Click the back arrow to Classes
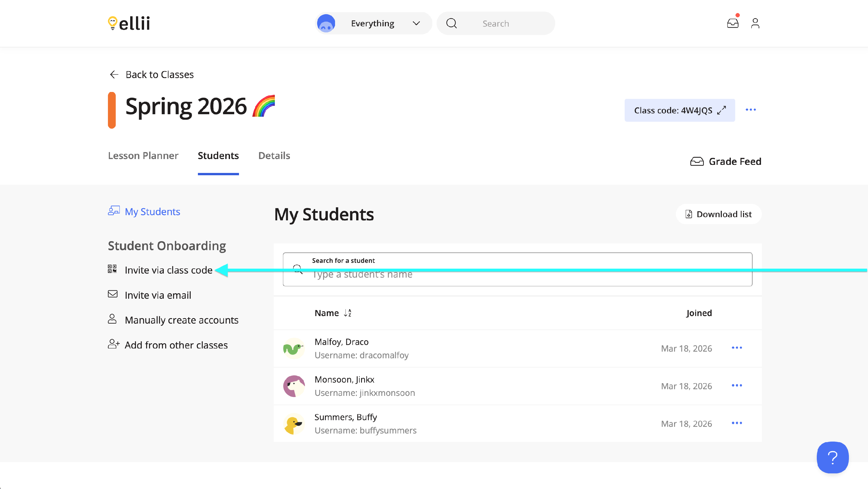Image resolution: width=868 pixels, height=489 pixels. point(114,74)
